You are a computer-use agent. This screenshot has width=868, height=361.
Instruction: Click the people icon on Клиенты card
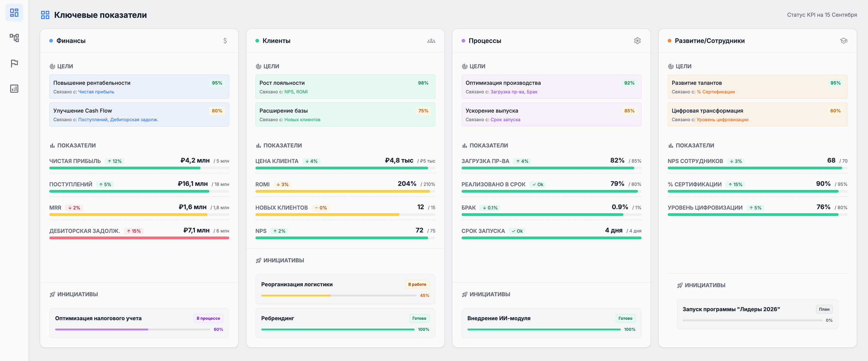coord(431,41)
